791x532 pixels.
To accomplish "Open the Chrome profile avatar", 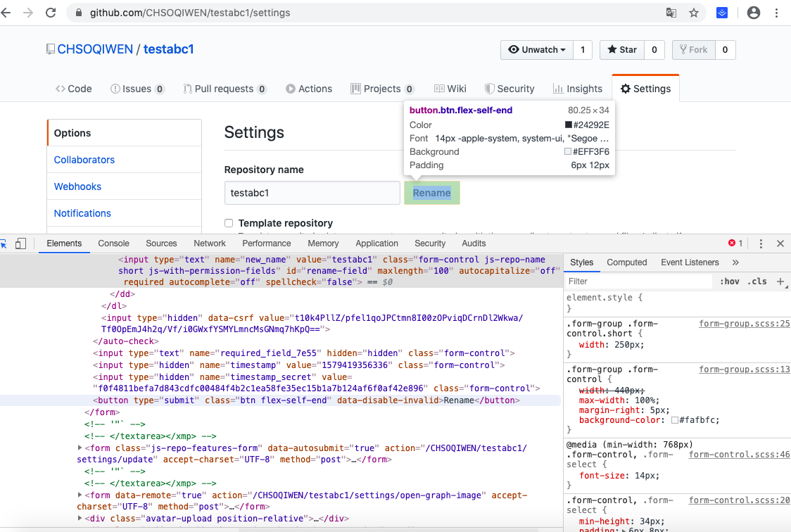I will [x=754, y=13].
